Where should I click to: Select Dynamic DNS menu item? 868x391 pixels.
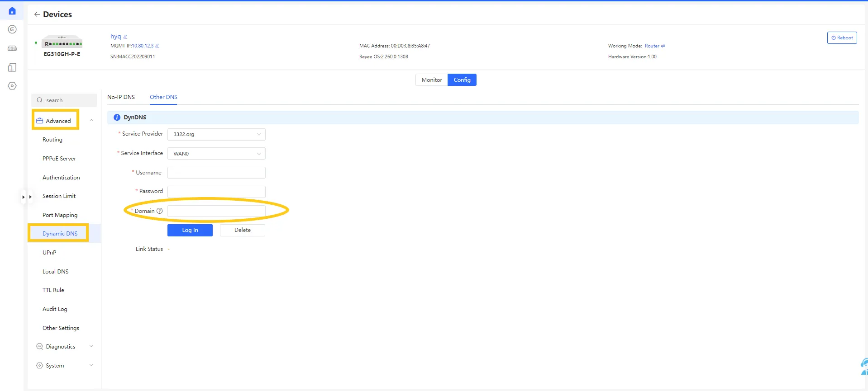click(60, 234)
